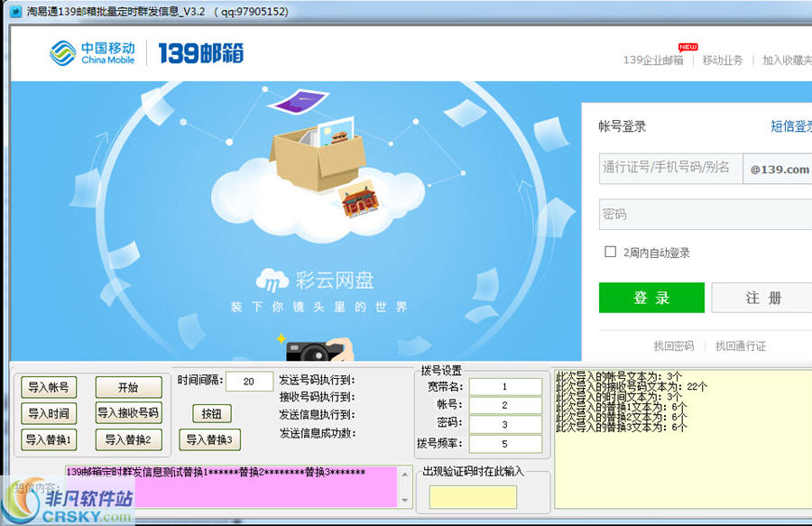Switch to the 帐号登录 tab
This screenshot has height=526, width=812.
click(622, 126)
